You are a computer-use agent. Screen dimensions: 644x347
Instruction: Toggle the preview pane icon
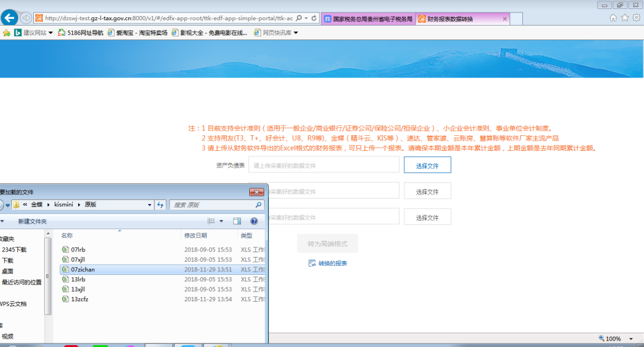click(x=237, y=221)
